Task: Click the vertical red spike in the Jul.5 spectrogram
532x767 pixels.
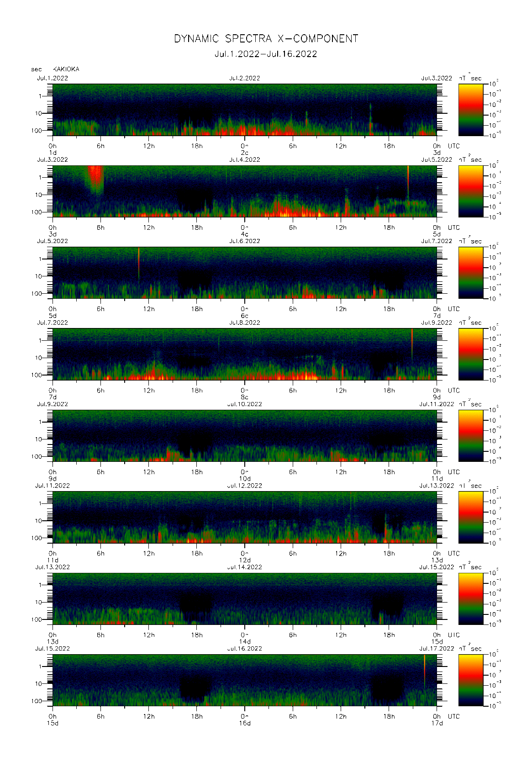Action: (139, 263)
